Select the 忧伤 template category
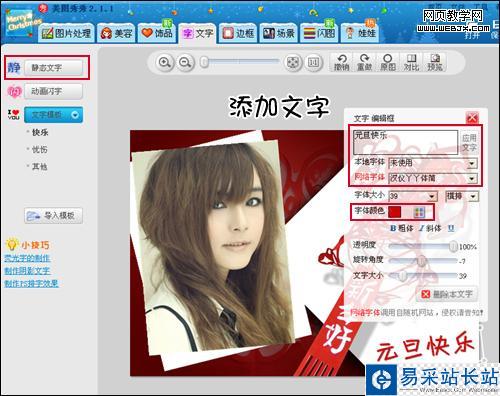This screenshot has height=396, width=500. point(40,149)
